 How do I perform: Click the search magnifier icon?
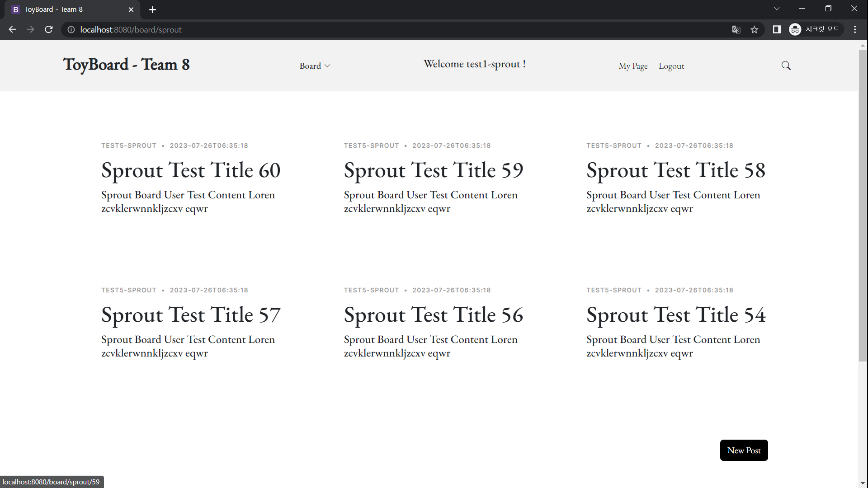tap(786, 66)
